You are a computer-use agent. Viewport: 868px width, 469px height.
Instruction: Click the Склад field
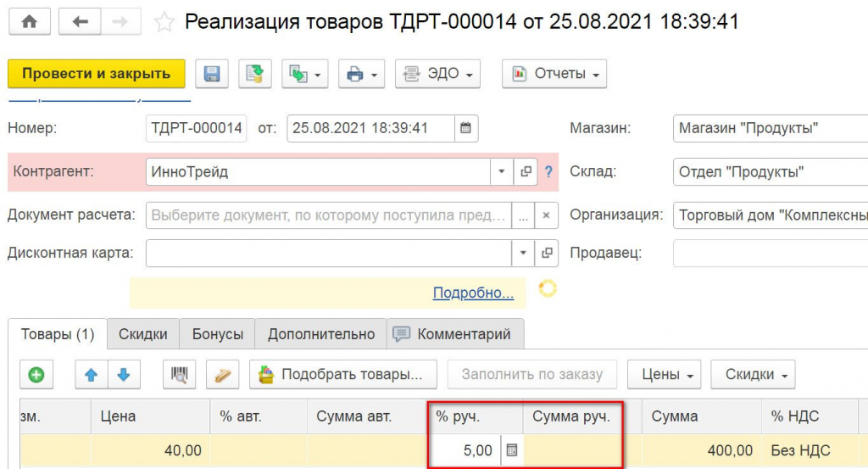771,171
